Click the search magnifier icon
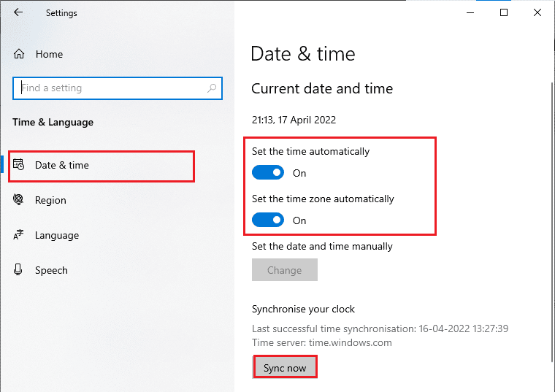 coord(212,88)
